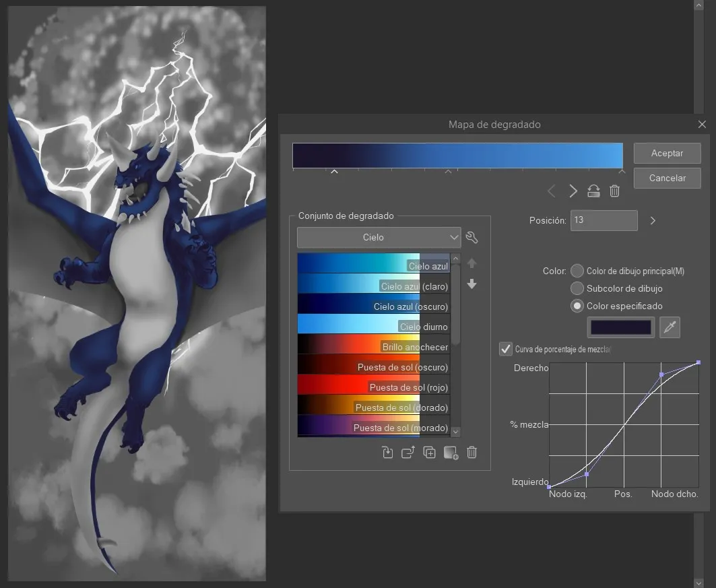Expand the Posición slider arrow
716x588 pixels.
pos(653,220)
